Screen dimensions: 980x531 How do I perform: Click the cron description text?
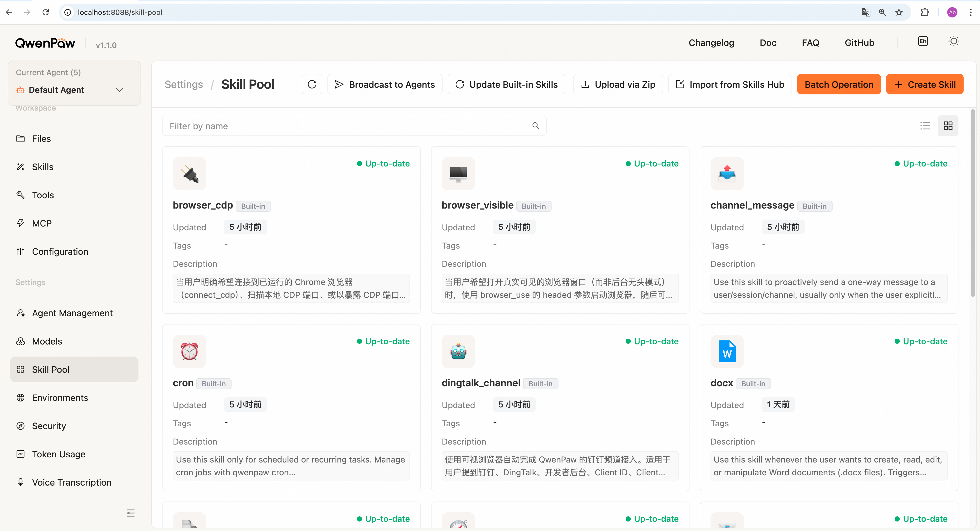tap(291, 466)
